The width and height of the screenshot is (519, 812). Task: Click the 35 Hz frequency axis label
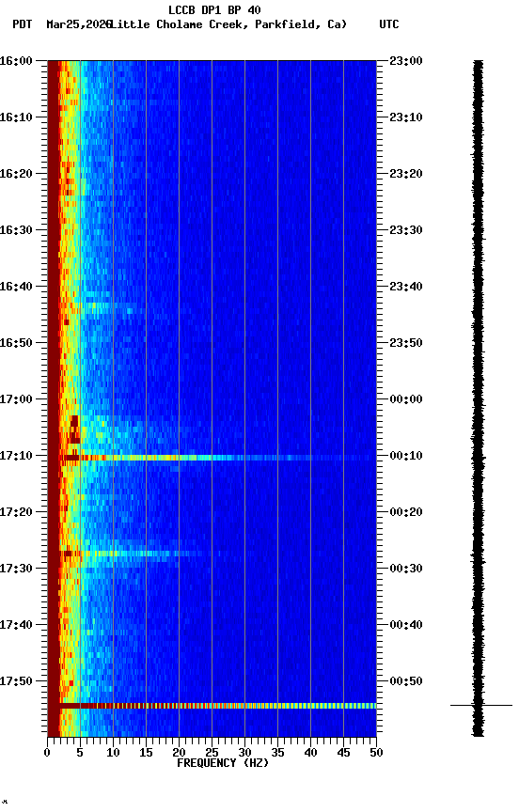click(277, 753)
